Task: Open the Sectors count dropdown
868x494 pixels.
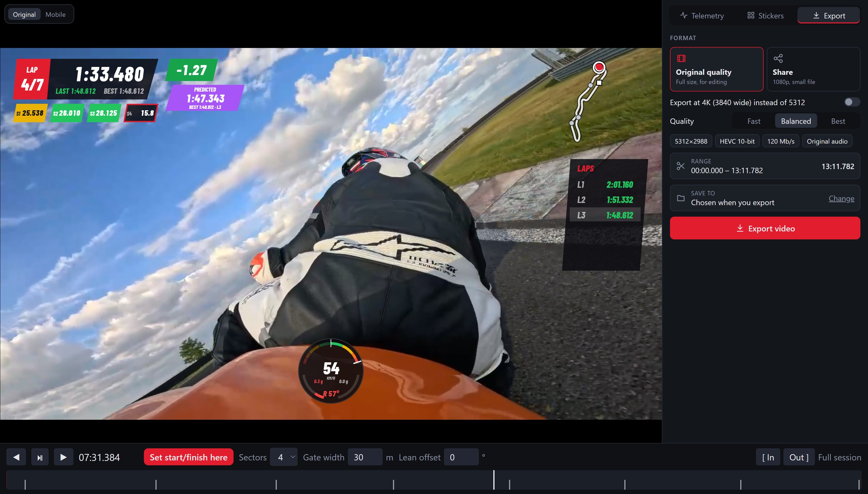Action: click(283, 457)
